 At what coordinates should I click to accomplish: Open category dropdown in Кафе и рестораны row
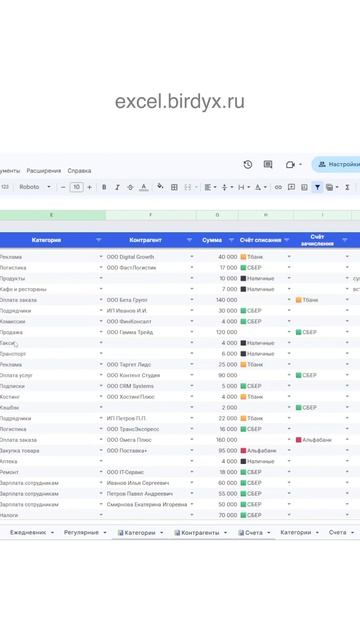point(101,289)
